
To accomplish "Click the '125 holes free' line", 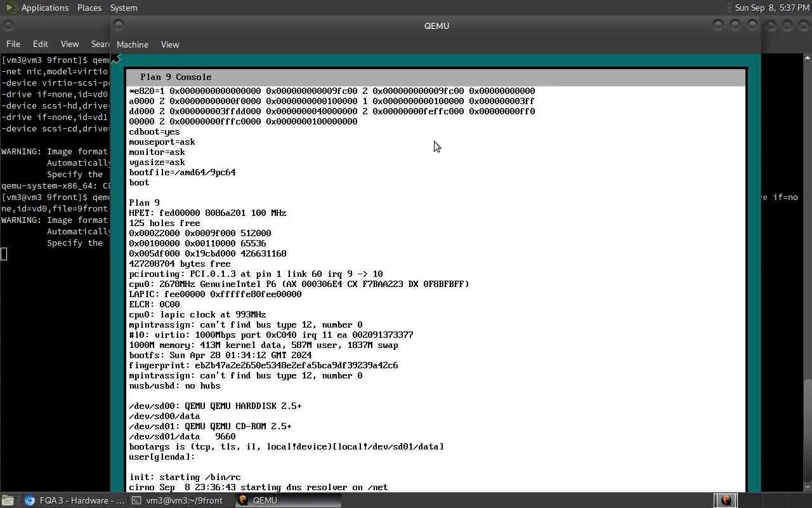I will click(164, 223).
